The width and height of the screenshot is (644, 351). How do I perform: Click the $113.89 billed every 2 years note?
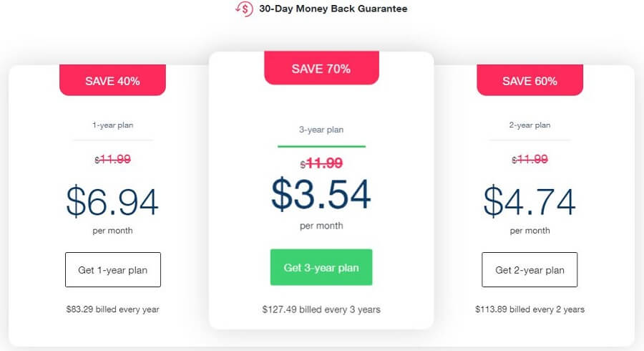tap(530, 309)
